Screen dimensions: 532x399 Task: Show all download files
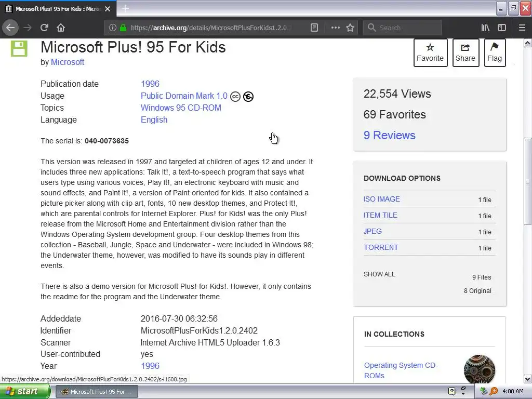(x=379, y=274)
